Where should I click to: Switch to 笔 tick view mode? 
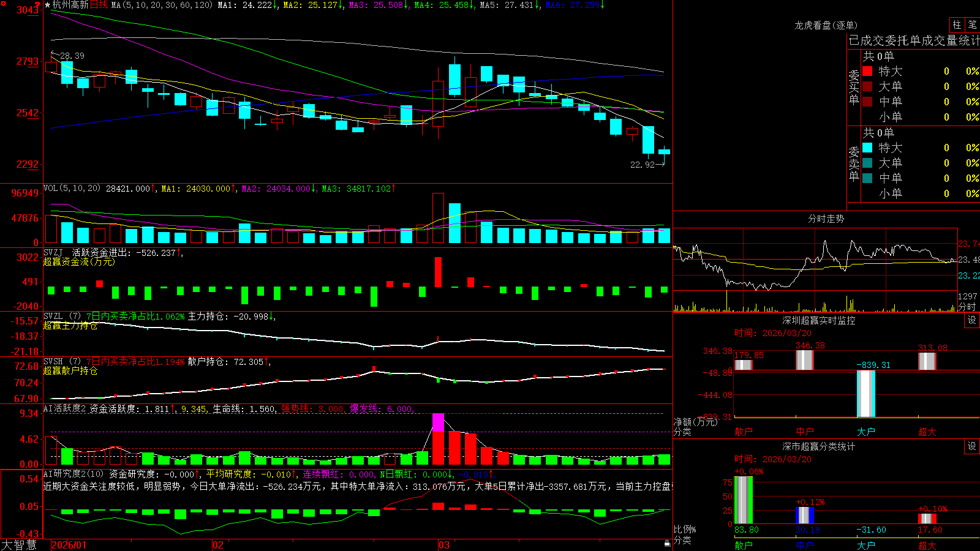coord(972,24)
